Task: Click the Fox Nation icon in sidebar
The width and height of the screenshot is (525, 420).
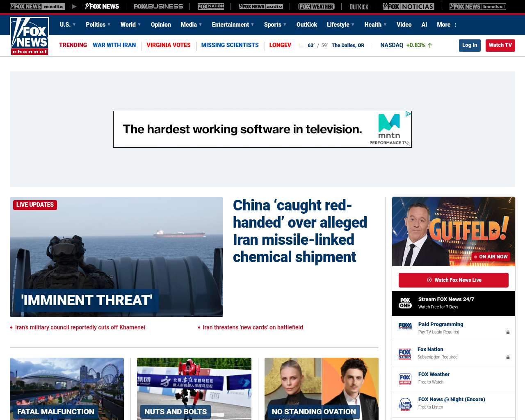Action: click(x=405, y=354)
